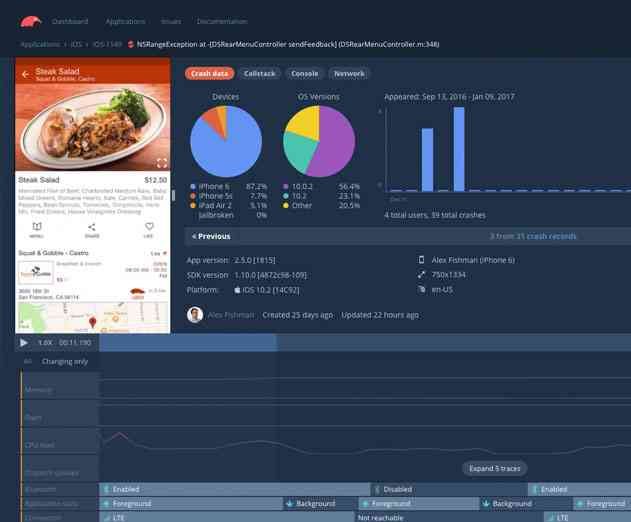Select the Memory trace row label

(39, 390)
